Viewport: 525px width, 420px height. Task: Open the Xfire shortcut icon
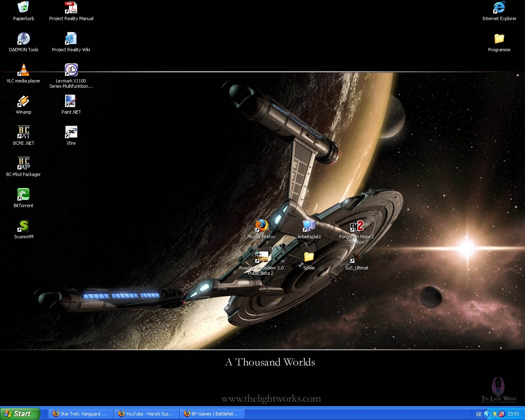71,132
